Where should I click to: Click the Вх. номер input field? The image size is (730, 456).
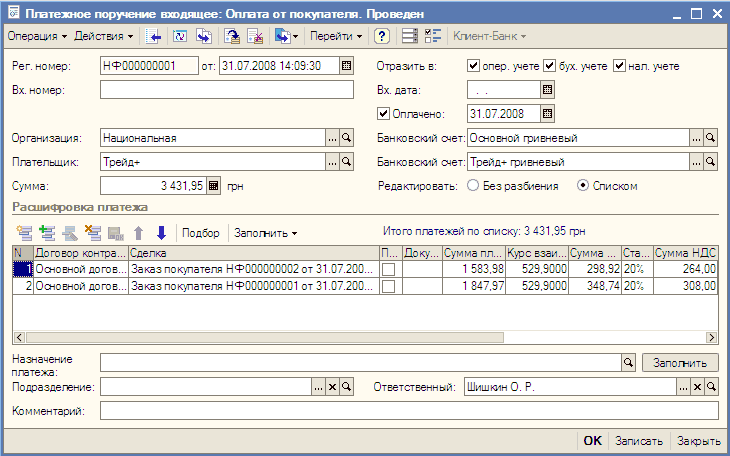(x=227, y=90)
